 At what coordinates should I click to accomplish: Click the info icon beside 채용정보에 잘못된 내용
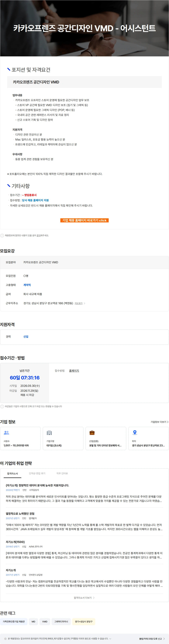tap(2, 236)
